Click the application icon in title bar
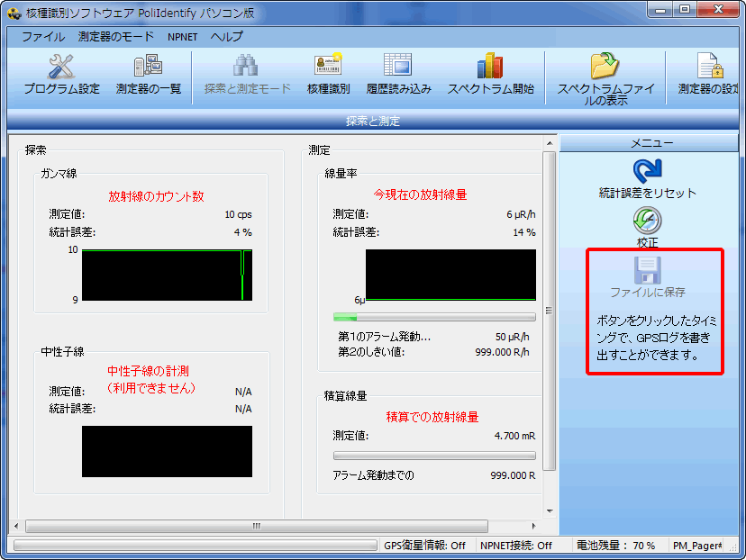 click(x=14, y=13)
